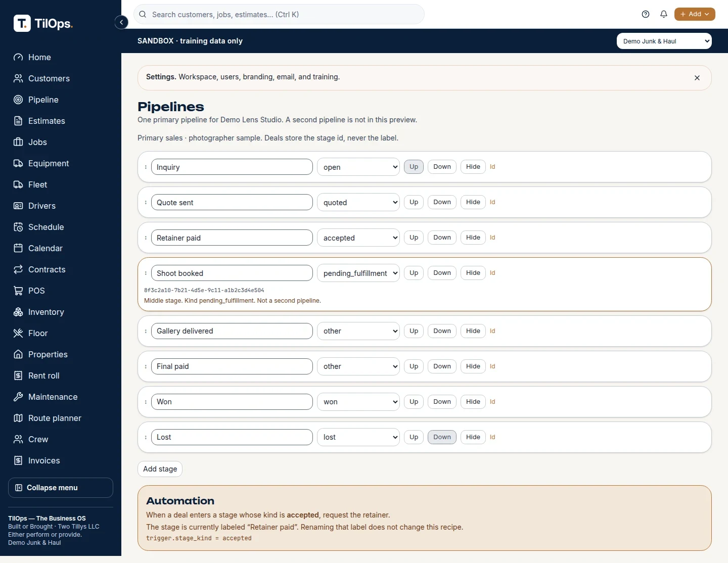Expand the Shoot booked kind dropdown

358,273
